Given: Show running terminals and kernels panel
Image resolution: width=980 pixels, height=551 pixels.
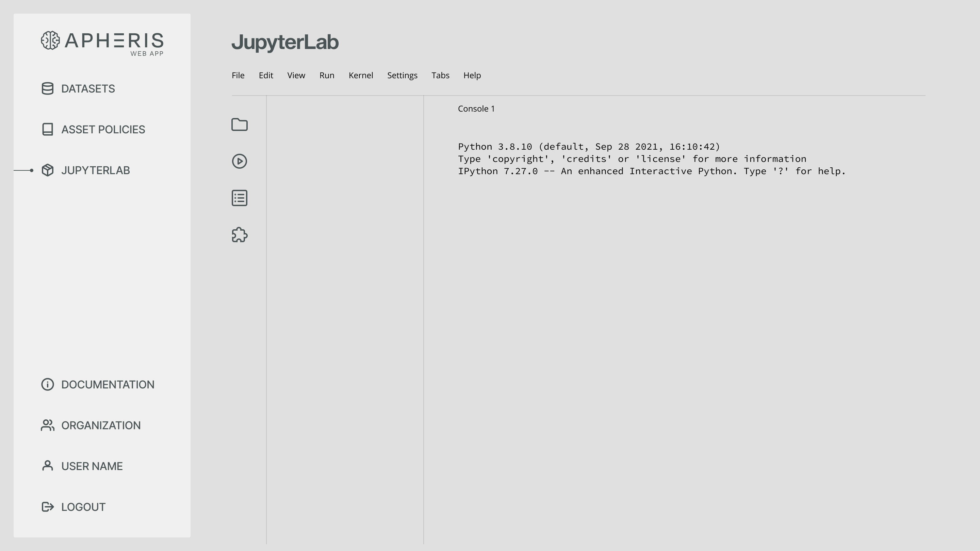Looking at the screenshot, I should 239,161.
